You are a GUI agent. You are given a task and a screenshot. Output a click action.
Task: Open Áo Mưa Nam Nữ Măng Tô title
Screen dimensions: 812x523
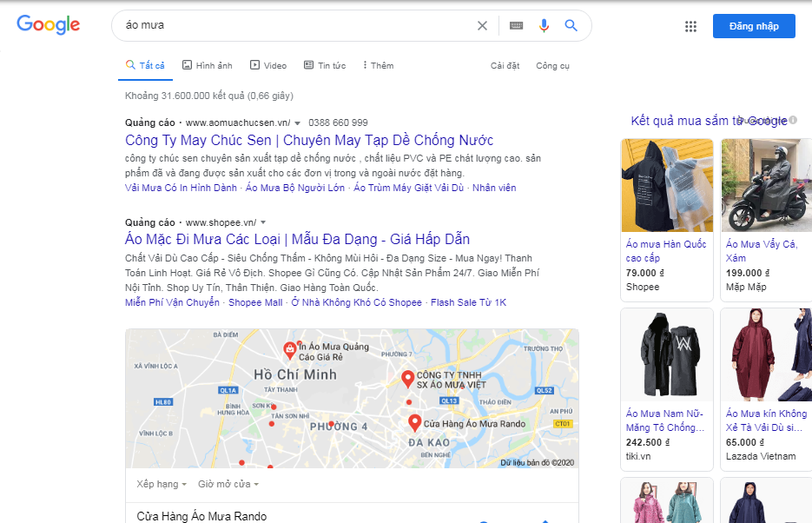point(665,420)
